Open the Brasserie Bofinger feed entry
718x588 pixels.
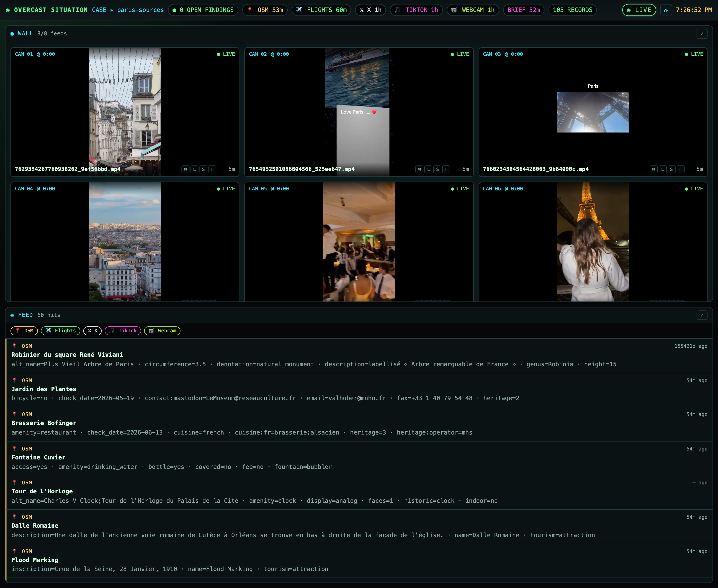coord(359,424)
